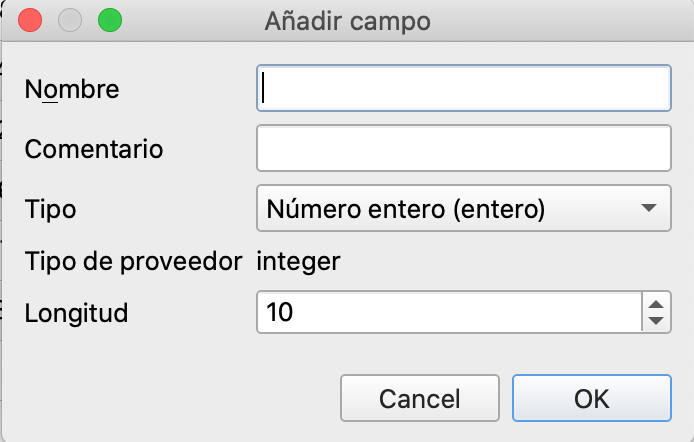Click the green maximize window button
The height and width of the screenshot is (442, 694).
[109, 20]
